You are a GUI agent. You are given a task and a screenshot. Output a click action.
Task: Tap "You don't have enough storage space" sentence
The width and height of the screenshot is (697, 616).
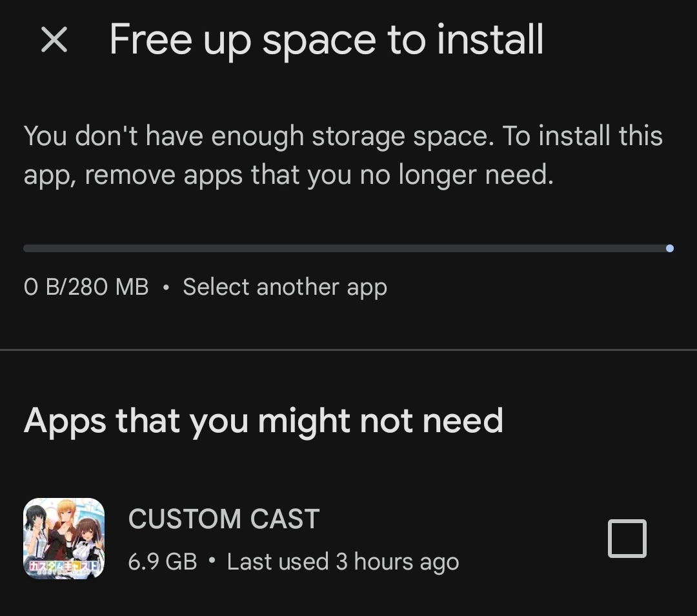[x=258, y=136]
